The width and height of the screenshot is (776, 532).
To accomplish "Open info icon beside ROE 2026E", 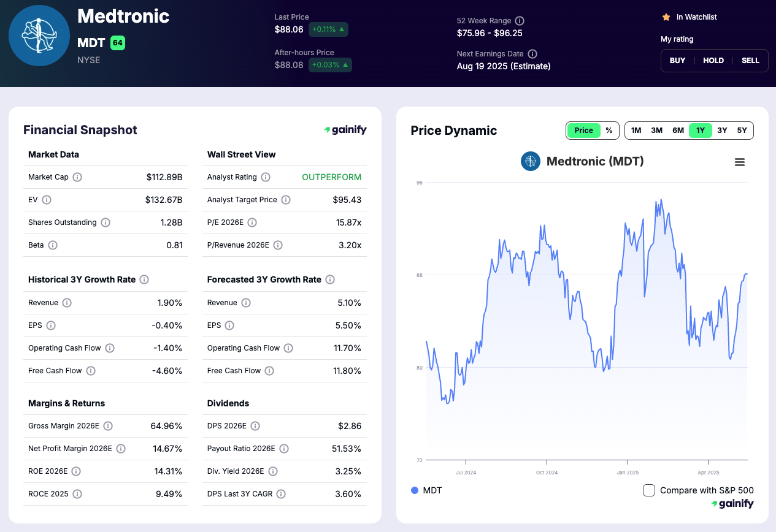I will [76, 471].
